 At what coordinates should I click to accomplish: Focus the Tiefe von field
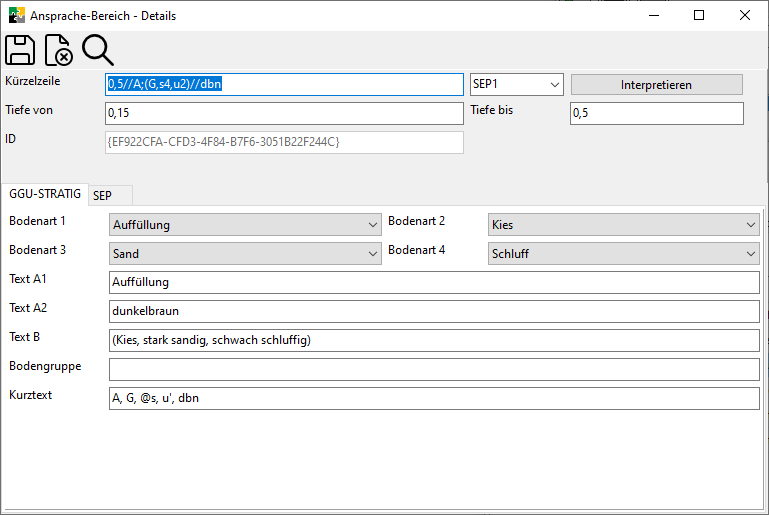(283, 114)
